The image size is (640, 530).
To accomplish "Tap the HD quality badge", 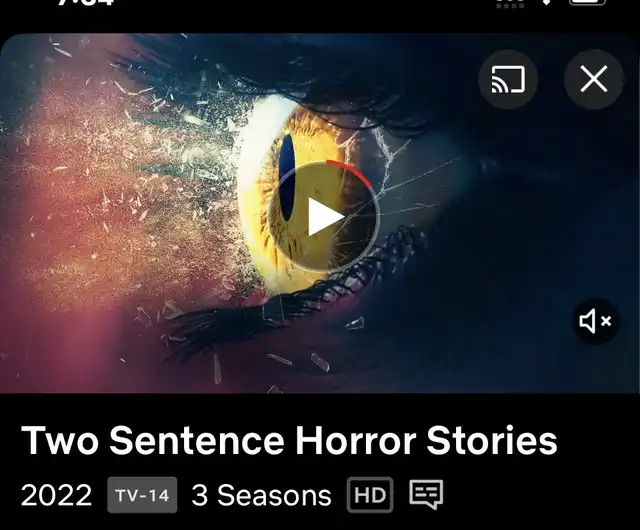I will 370,495.
